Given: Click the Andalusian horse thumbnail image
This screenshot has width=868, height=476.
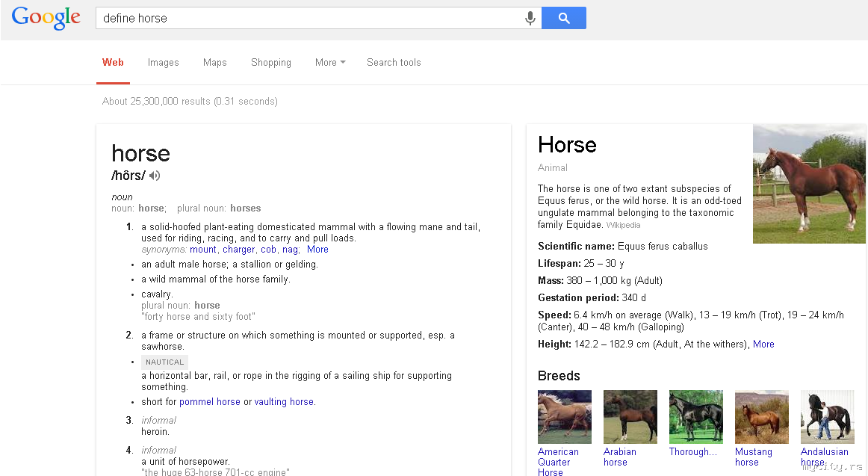Looking at the screenshot, I should (x=828, y=417).
